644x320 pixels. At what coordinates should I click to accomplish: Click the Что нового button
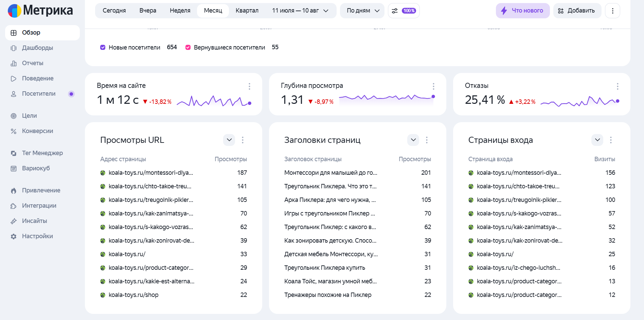click(x=523, y=11)
